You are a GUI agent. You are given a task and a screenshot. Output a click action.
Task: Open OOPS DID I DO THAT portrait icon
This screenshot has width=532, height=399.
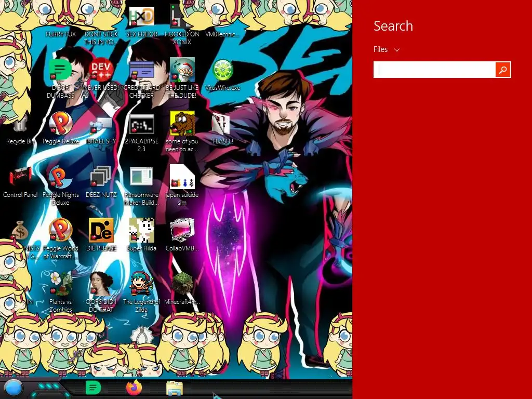[x=101, y=284]
